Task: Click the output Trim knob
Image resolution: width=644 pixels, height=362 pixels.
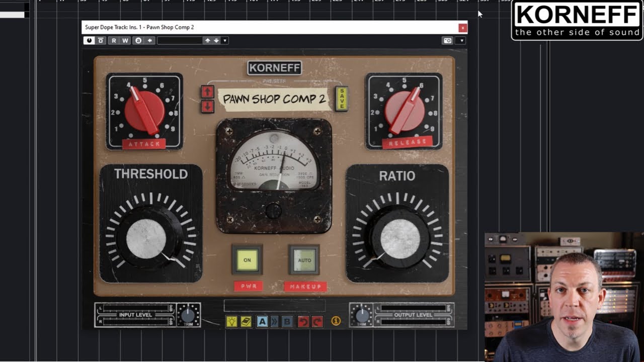Action: [362, 315]
